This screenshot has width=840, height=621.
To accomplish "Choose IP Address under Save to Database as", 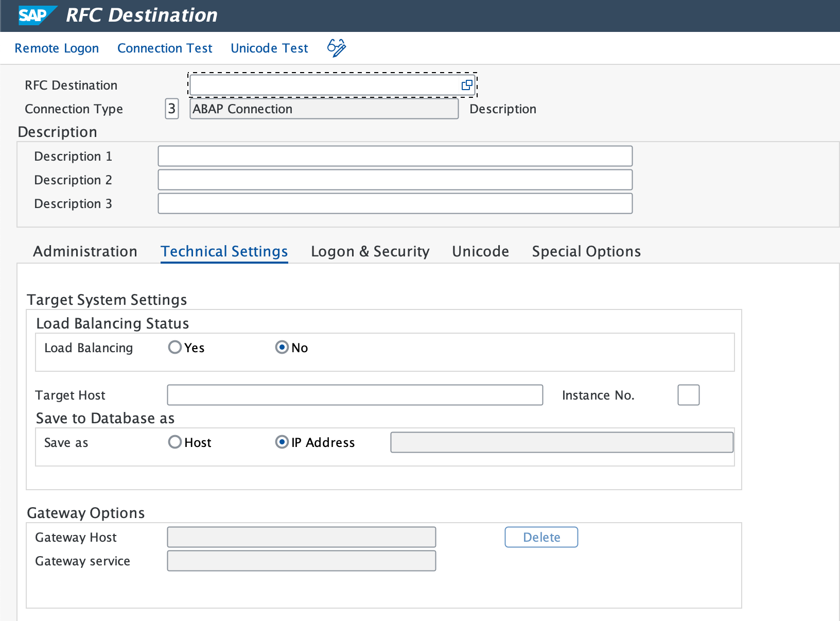I will [x=282, y=442].
